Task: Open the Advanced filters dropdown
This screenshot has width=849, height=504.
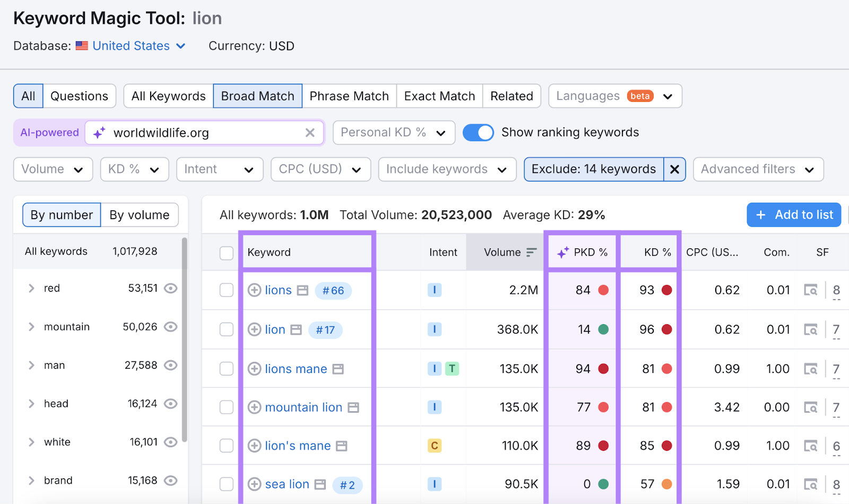Action: click(758, 169)
